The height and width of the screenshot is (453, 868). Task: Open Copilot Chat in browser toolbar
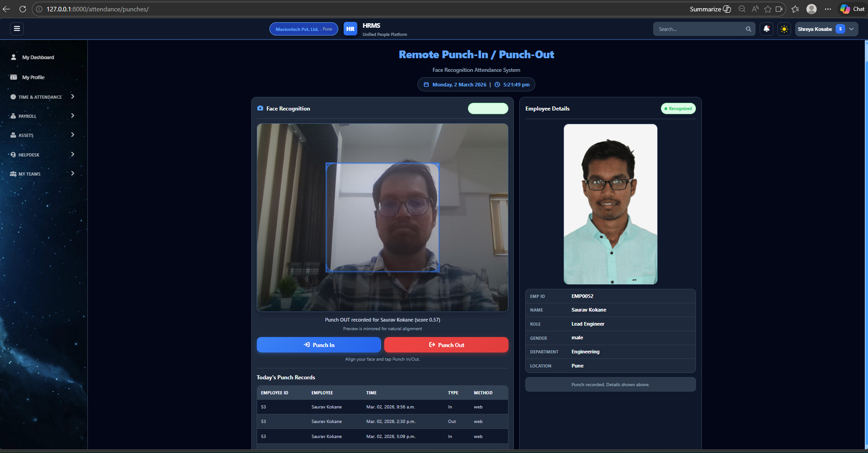(x=853, y=9)
